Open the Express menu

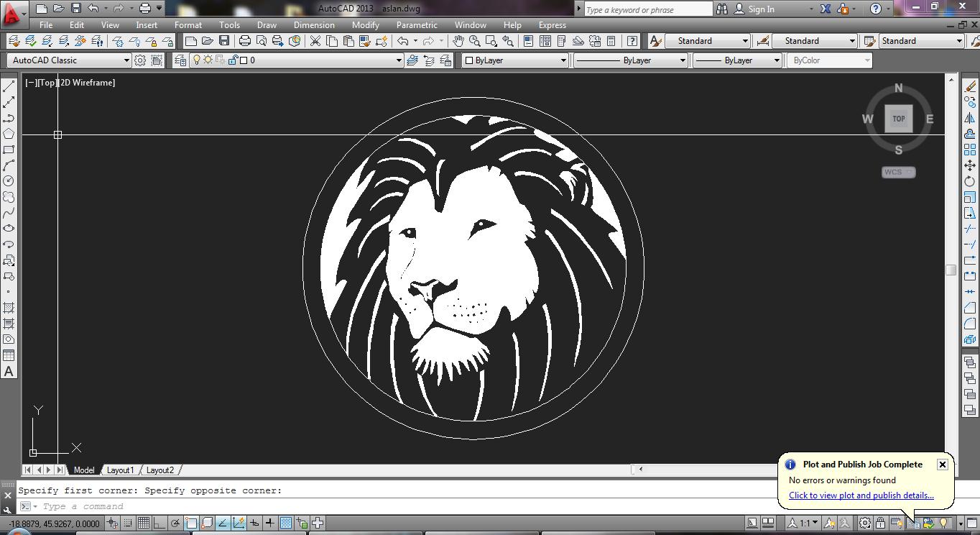(x=553, y=24)
